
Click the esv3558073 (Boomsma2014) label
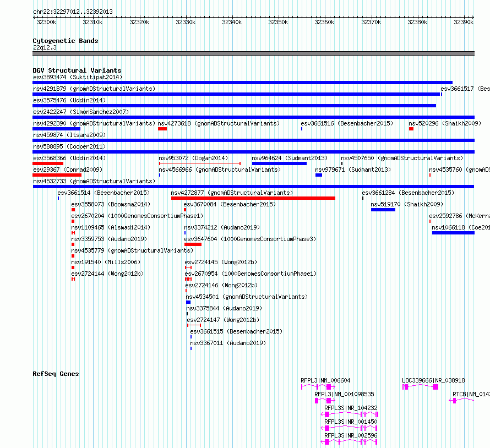(111, 204)
